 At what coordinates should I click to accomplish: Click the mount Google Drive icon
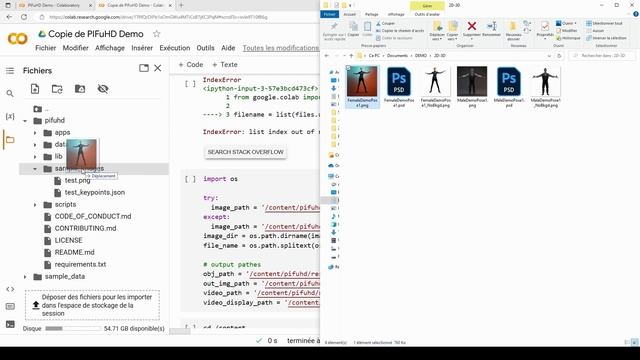[x=80, y=89]
